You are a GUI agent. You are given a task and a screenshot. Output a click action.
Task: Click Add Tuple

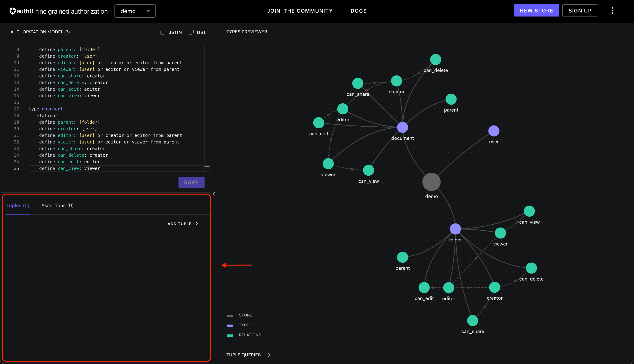pyautogui.click(x=179, y=224)
